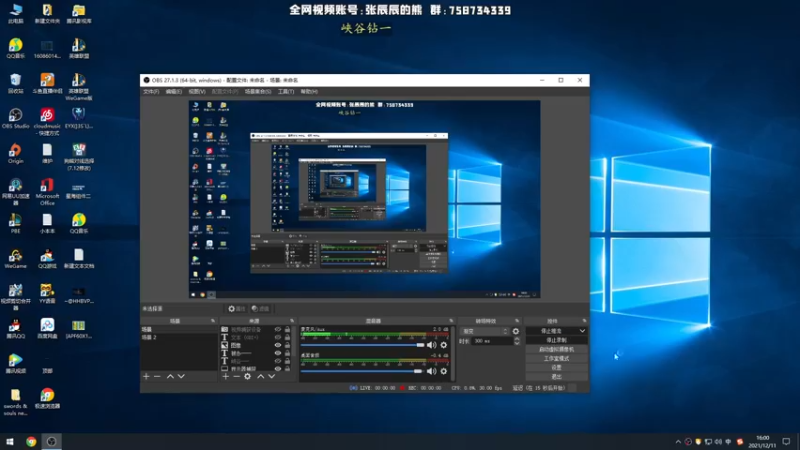
Task: Add a new scene with the plus icon
Action: tap(146, 377)
